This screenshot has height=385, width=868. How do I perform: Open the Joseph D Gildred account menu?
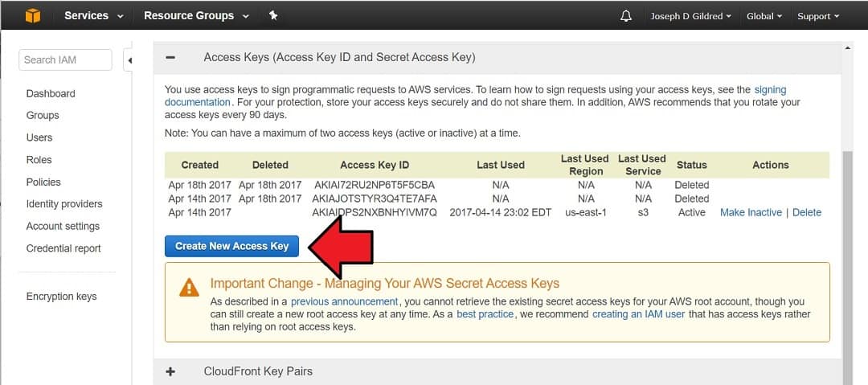tap(690, 16)
